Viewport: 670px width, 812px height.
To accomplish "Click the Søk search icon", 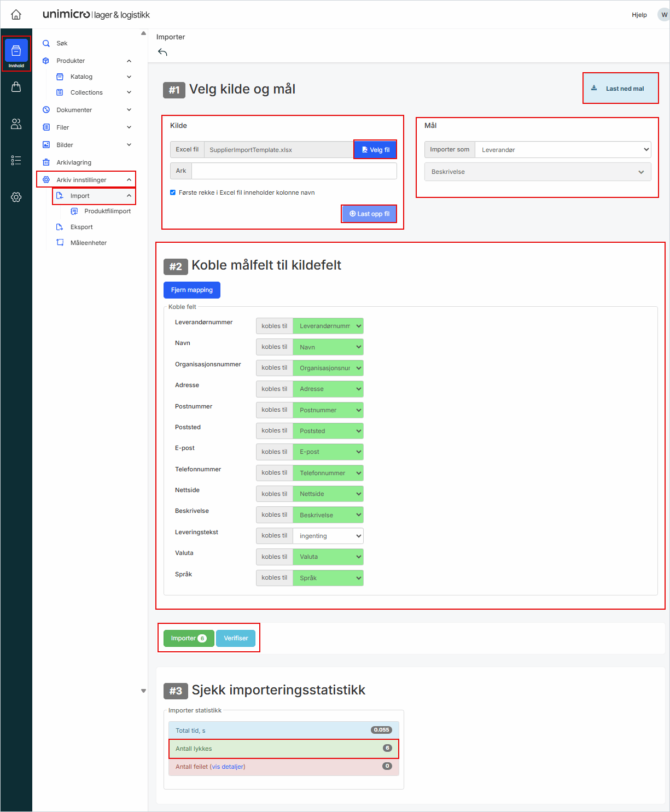I will point(46,43).
